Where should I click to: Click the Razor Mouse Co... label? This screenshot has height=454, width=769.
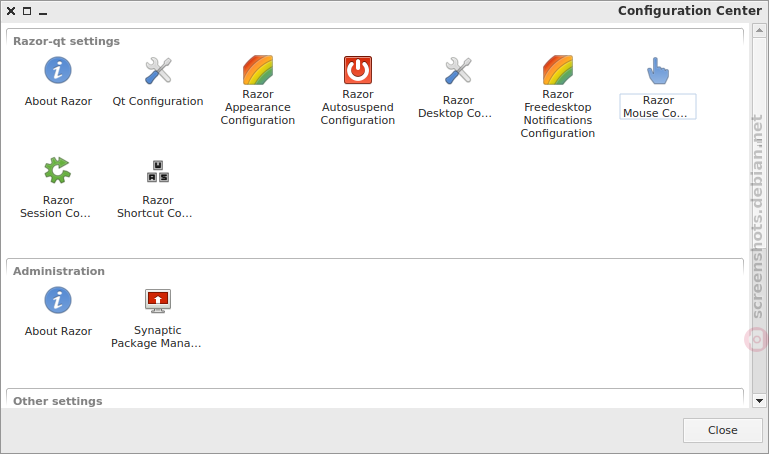[658, 106]
